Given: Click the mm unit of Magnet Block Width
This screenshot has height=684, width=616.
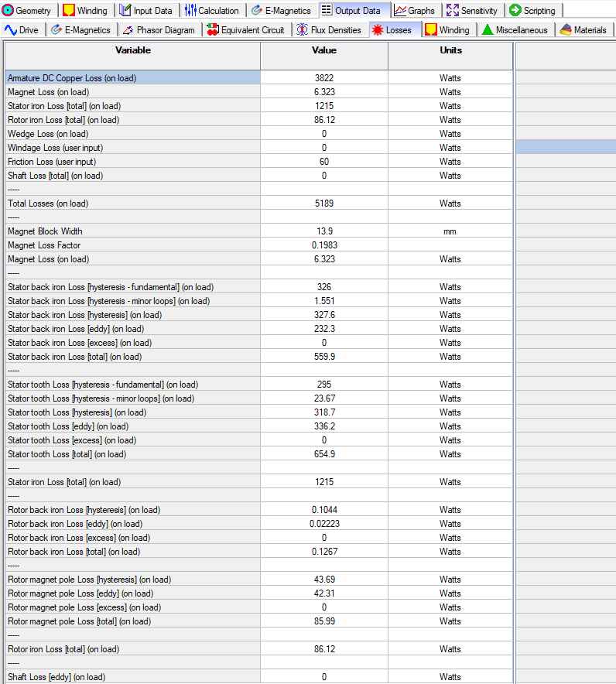Looking at the screenshot, I should pos(450,231).
